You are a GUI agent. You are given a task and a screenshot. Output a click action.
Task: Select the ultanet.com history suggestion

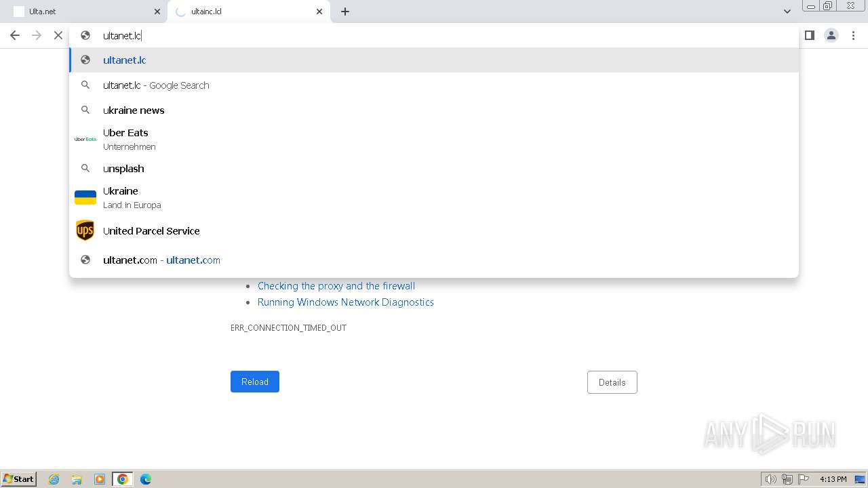pyautogui.click(x=434, y=260)
